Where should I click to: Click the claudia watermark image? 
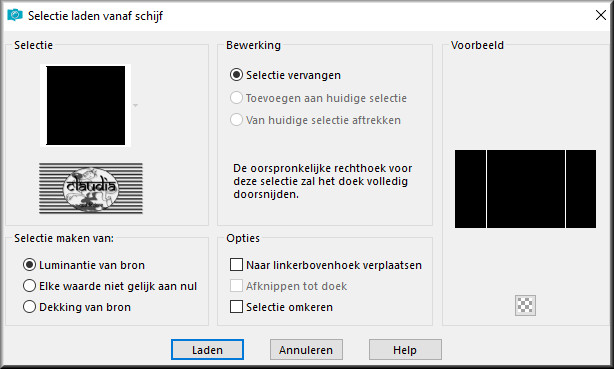point(91,188)
